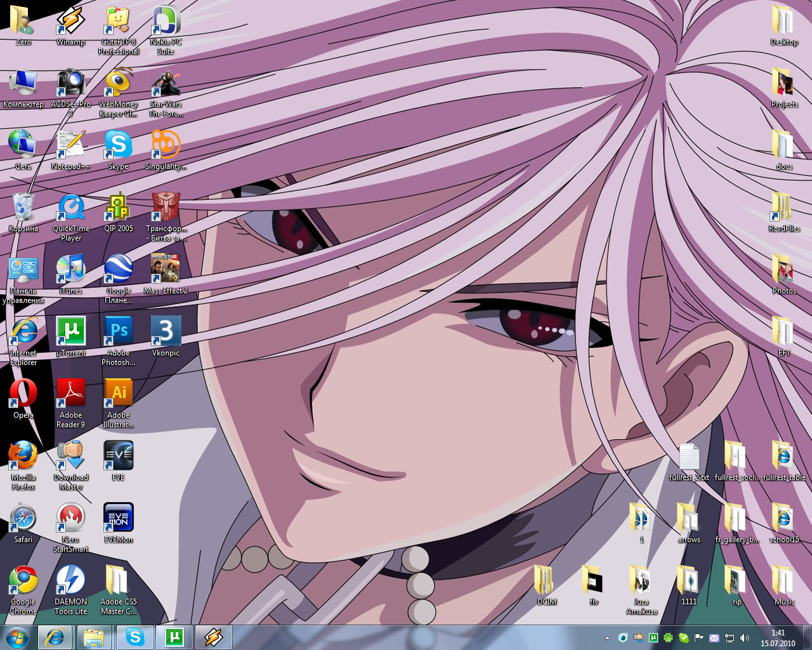Select the fullrest_2.txt file
The height and width of the screenshot is (650, 812).
689,461
